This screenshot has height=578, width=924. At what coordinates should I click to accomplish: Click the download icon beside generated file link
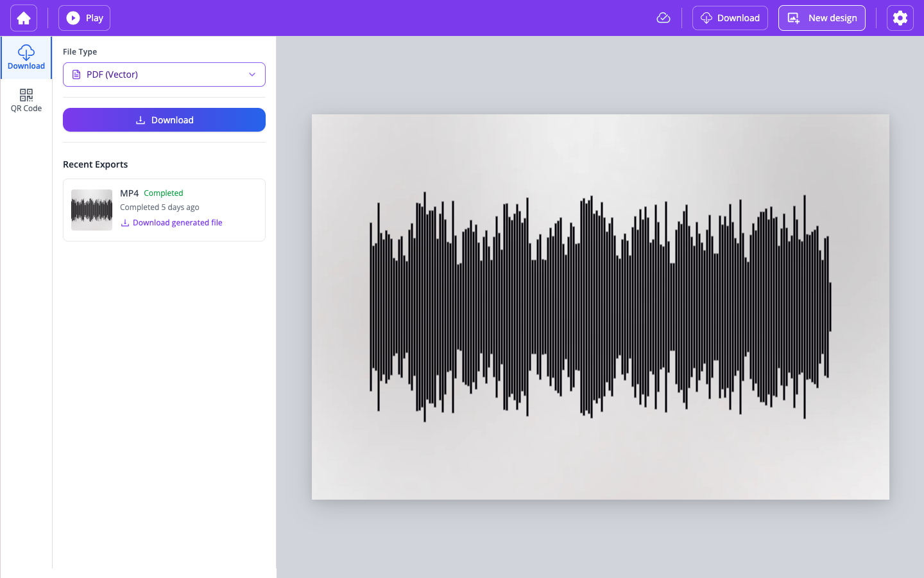click(124, 222)
